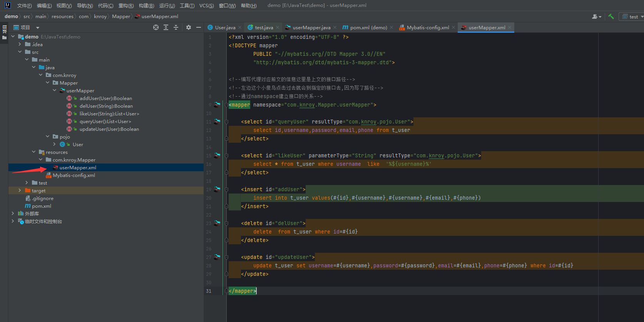Click the green hammer Build Project icon

click(611, 17)
